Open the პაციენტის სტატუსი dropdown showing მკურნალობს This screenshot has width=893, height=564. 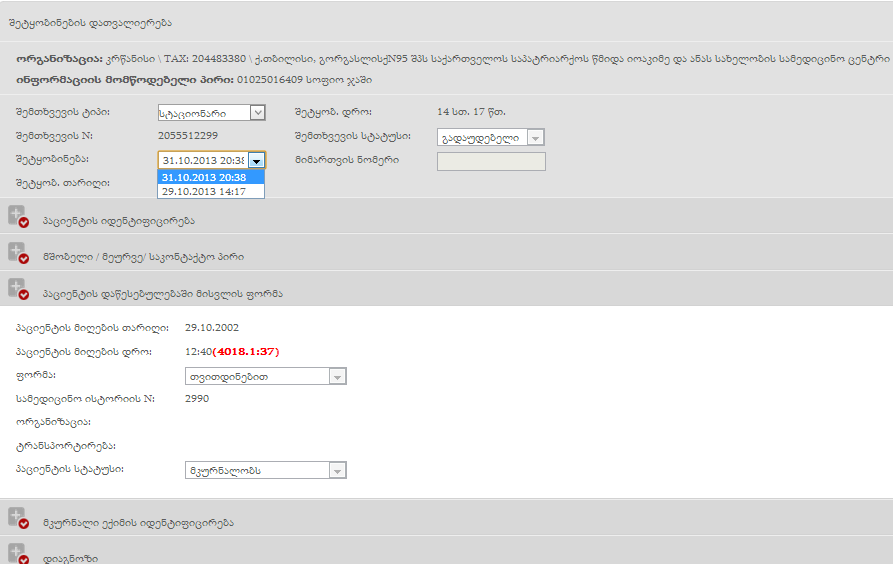265,470
